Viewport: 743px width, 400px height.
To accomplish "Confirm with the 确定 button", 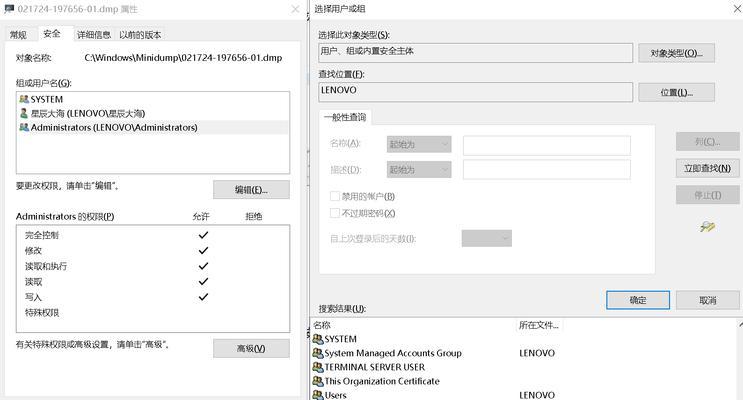I will [x=638, y=300].
